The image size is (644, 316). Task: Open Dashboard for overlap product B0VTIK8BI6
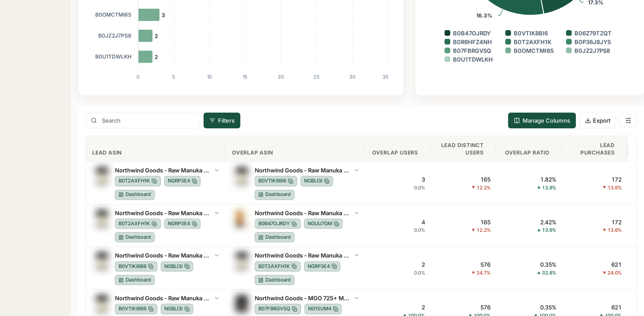click(275, 195)
